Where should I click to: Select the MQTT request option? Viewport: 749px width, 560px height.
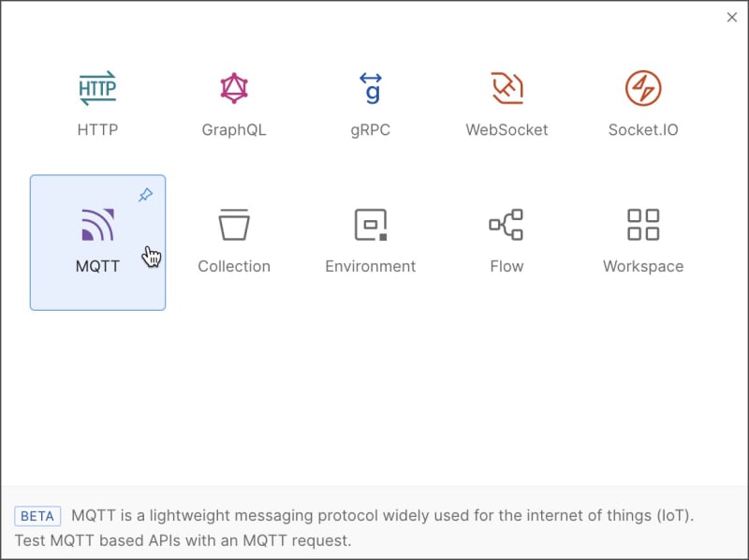click(x=97, y=225)
